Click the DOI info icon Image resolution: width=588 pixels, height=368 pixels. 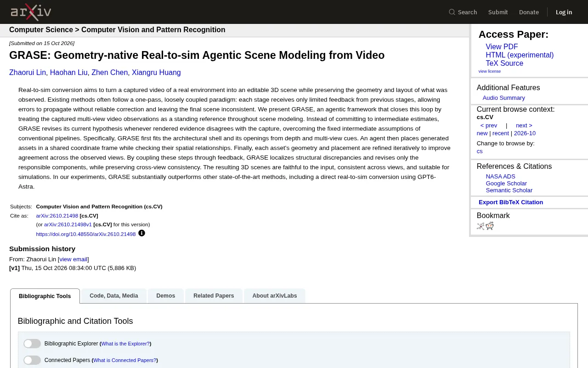point(141,233)
